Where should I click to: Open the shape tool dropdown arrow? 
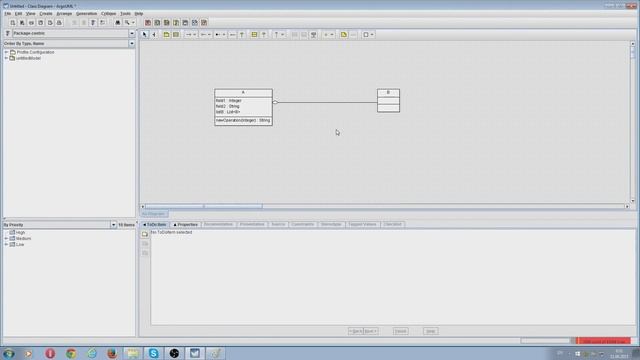point(372,35)
